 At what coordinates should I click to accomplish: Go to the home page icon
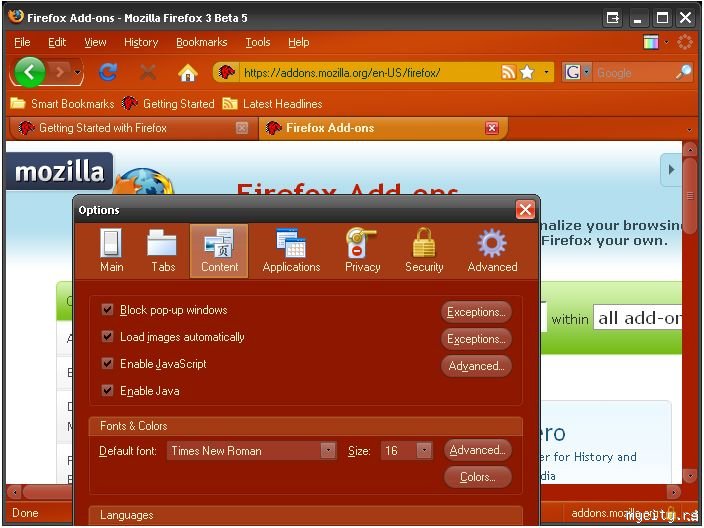(x=188, y=72)
